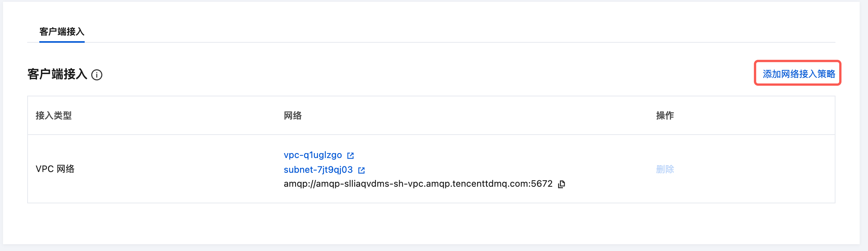This screenshot has width=868, height=251.
Task: Open external link icon next to vpc-q1uglzgo
Action: 350,155
